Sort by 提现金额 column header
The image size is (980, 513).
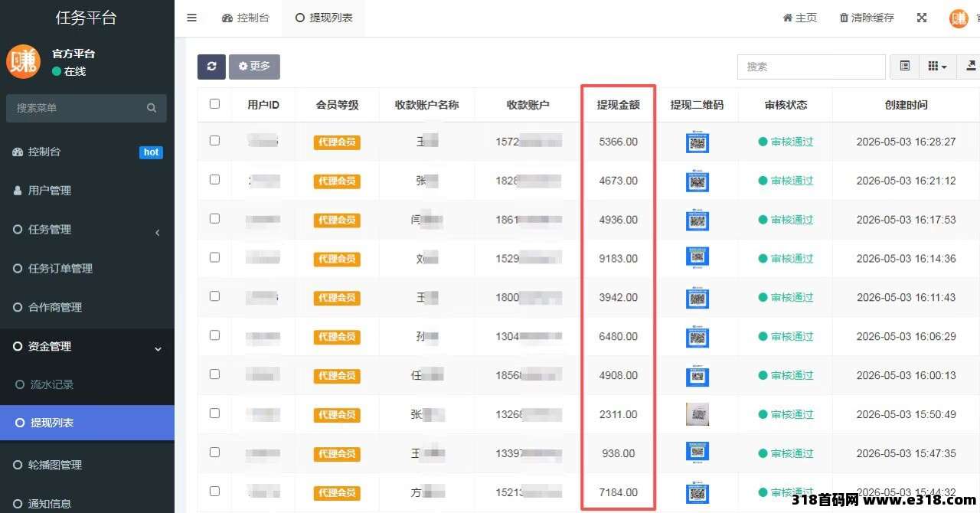[619, 105]
